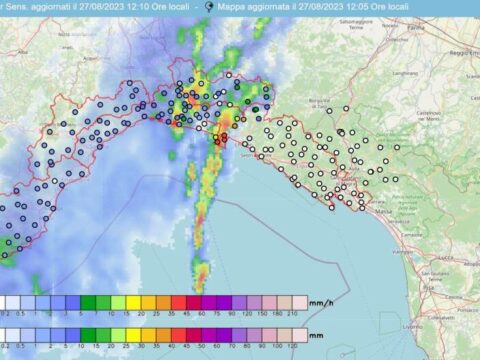The width and height of the screenshot is (480, 360).
Task: Click the sensor marker on the bottom-left green rain patch
Action: pos(5,255)
